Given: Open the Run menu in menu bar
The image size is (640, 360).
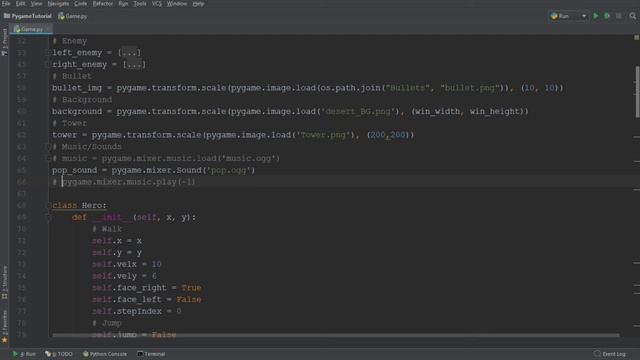Looking at the screenshot, I should pos(123,4).
